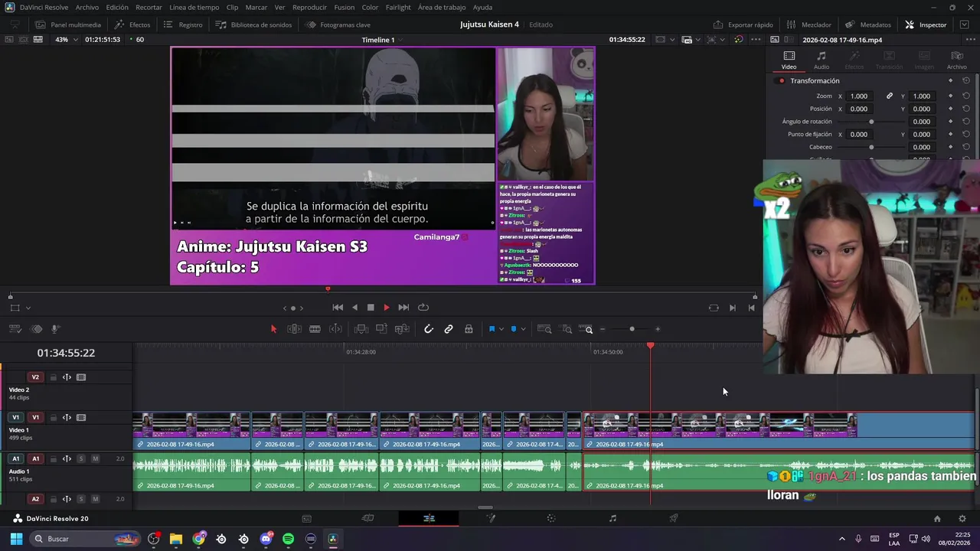Click the Overwrite Clip toolbar icon
The width and height of the screenshot is (980, 551).
tap(381, 329)
